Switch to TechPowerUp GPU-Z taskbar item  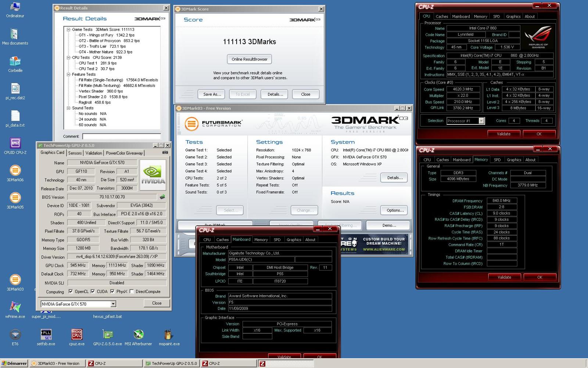tap(172, 363)
